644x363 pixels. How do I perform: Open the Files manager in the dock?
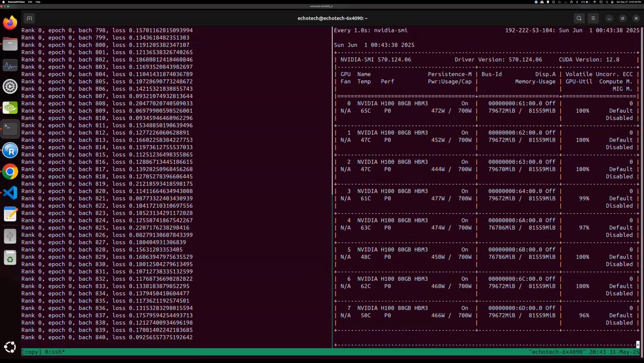(x=10, y=44)
